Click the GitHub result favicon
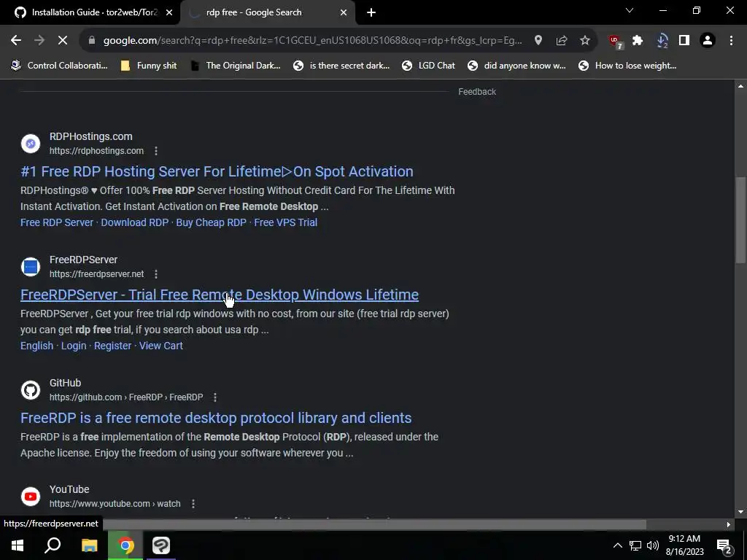The height and width of the screenshot is (560, 747). pos(31,390)
